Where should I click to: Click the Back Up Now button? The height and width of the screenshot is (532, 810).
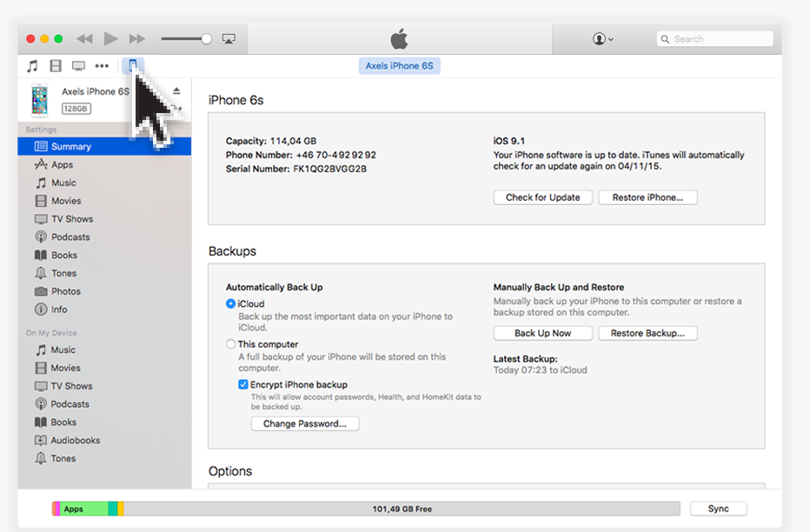(542, 333)
